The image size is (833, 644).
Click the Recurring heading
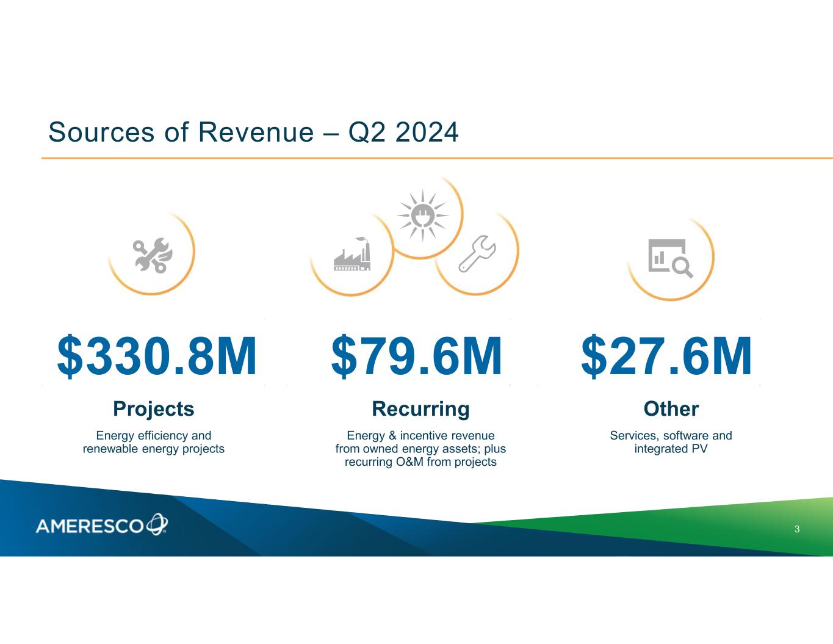[420, 408]
